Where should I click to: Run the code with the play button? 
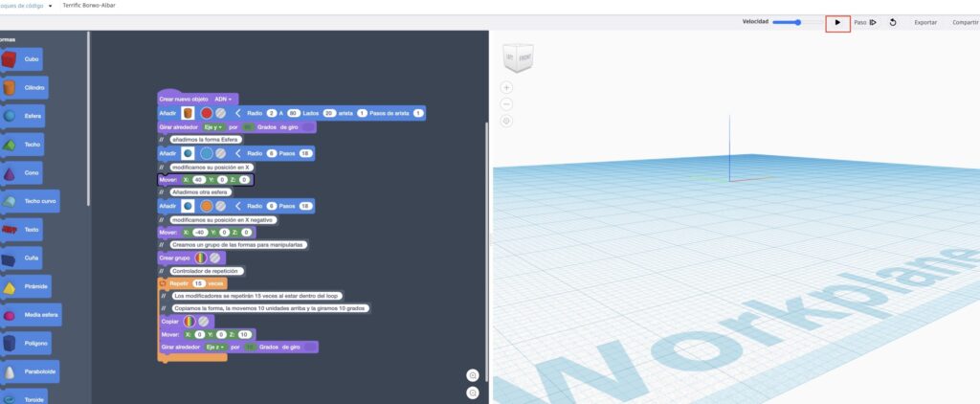click(x=837, y=22)
